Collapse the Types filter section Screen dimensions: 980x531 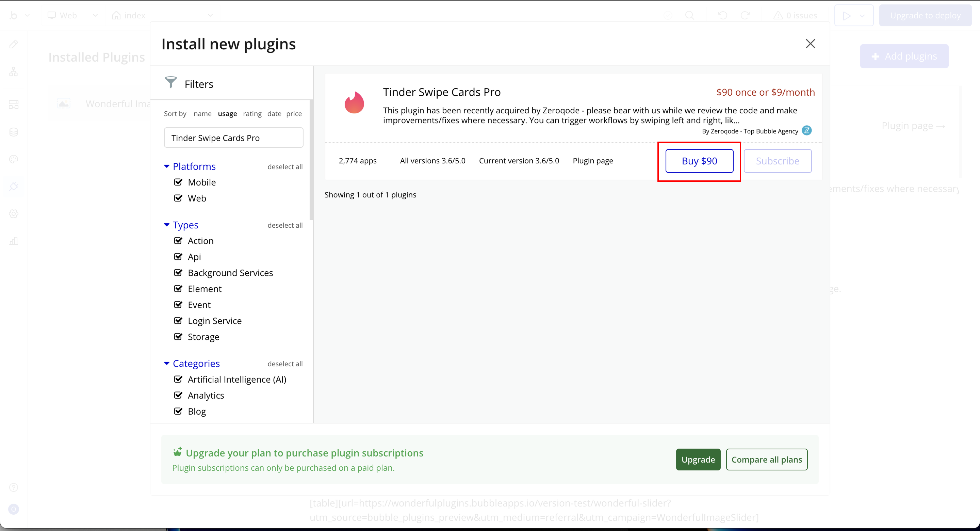tap(167, 225)
